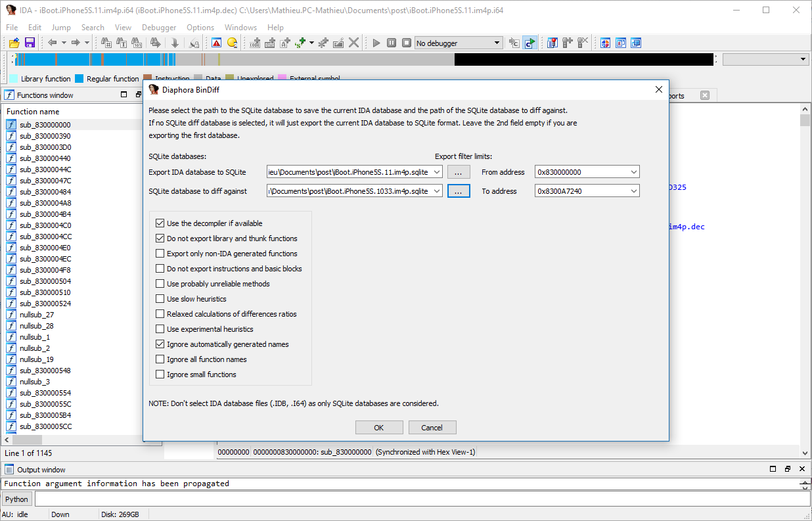Image resolution: width=812 pixels, height=521 pixels.
Task: Enable Use slow heuristics checkbox
Action: [x=160, y=299]
